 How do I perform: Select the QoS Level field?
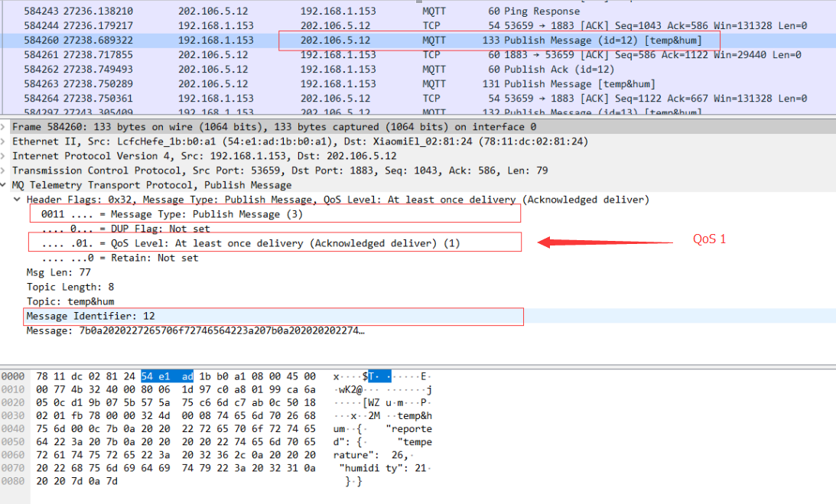tap(229, 242)
